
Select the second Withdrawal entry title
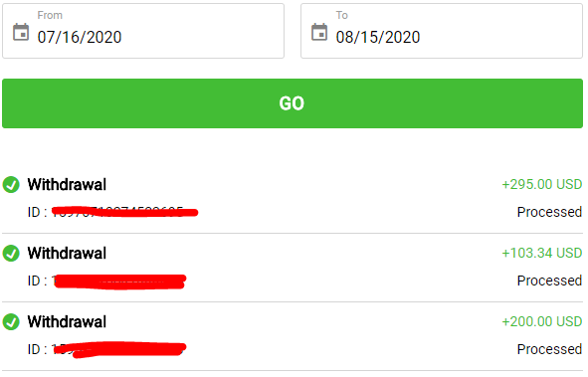(67, 253)
